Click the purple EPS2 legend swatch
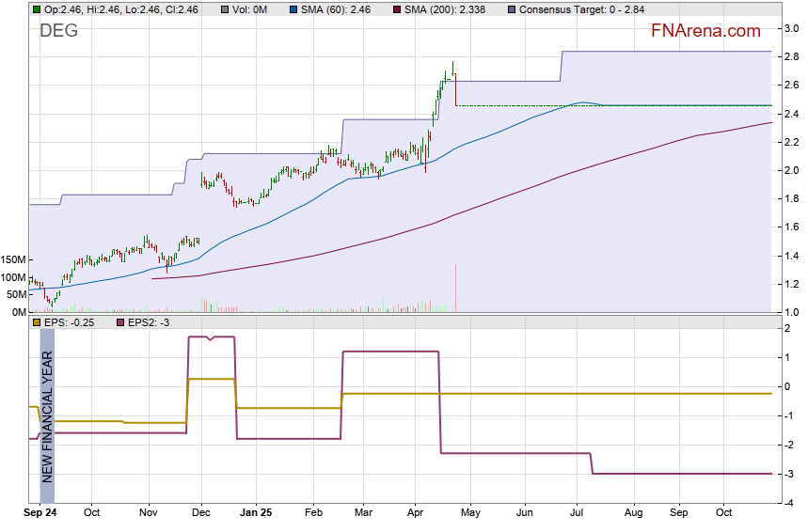Screen dimensions: 808x532 (x=120, y=323)
